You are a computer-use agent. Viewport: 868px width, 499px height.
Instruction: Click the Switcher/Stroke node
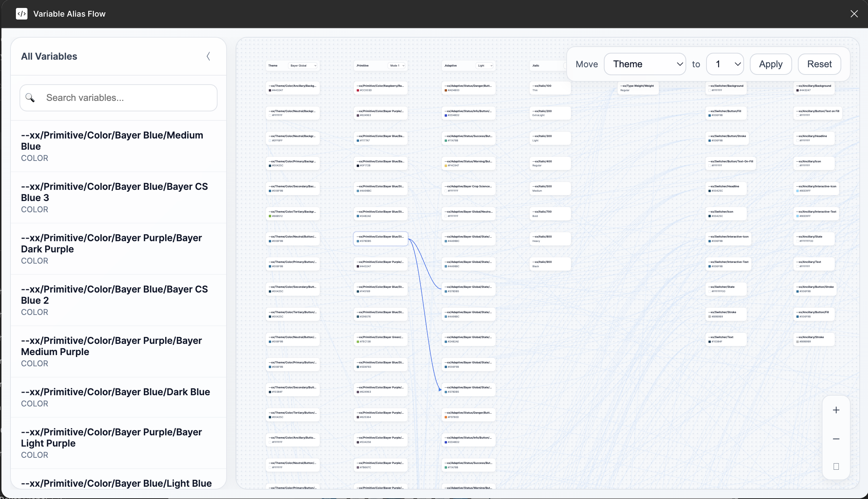pyautogui.click(x=726, y=314)
